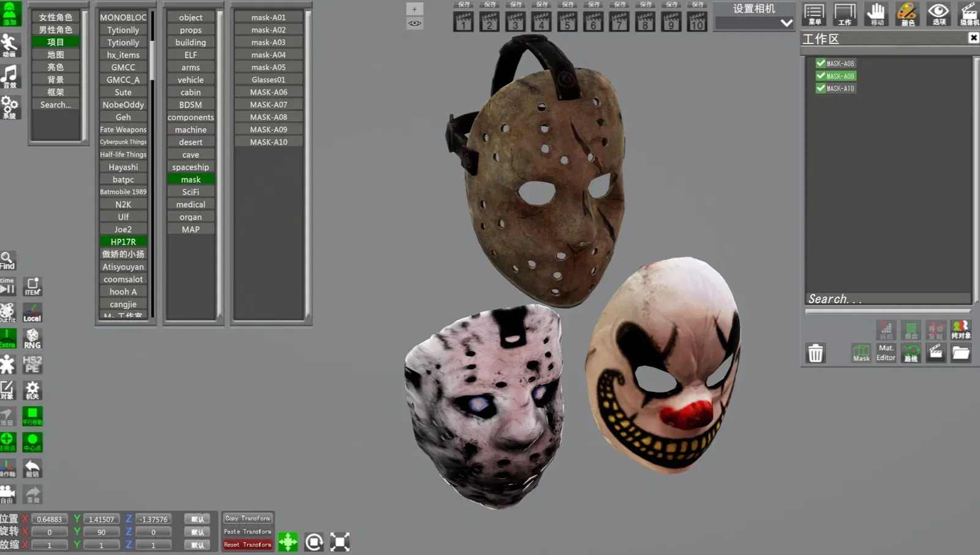Click camera save slot 5 clapperboard
This screenshot has height=555, width=980.
click(x=567, y=21)
